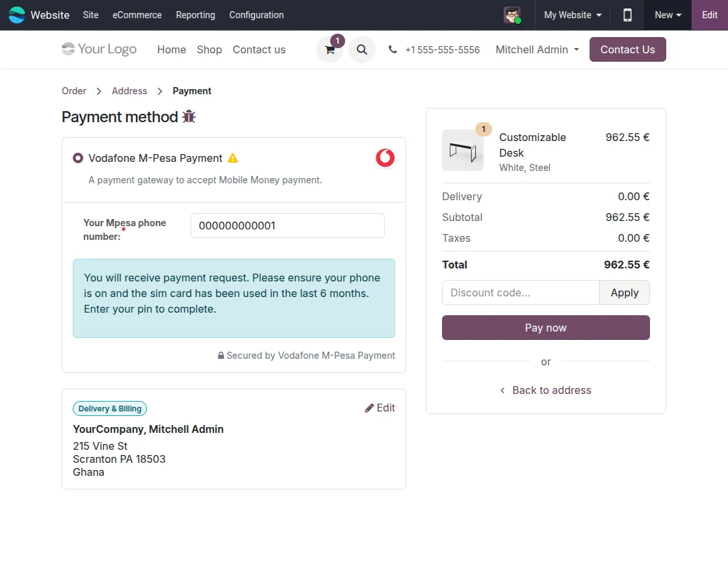Toggle mobile preview phone icon
This screenshot has height=572, width=728.
click(627, 15)
